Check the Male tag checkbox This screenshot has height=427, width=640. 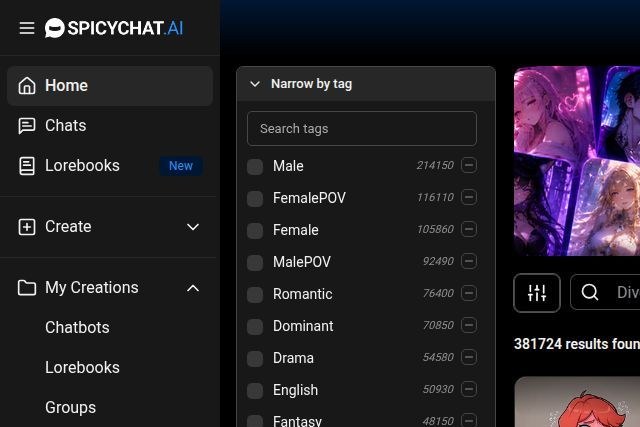[x=255, y=167]
